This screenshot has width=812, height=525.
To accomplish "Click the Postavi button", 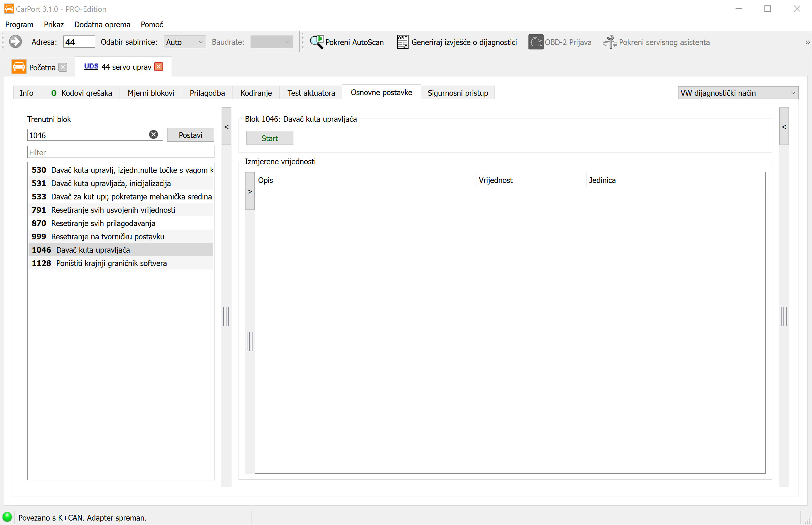I will [x=190, y=135].
